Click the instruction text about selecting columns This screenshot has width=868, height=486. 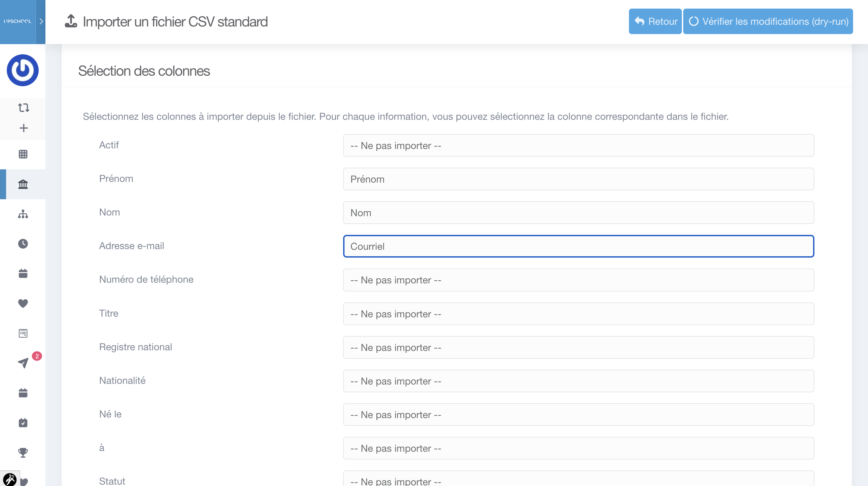click(x=406, y=116)
